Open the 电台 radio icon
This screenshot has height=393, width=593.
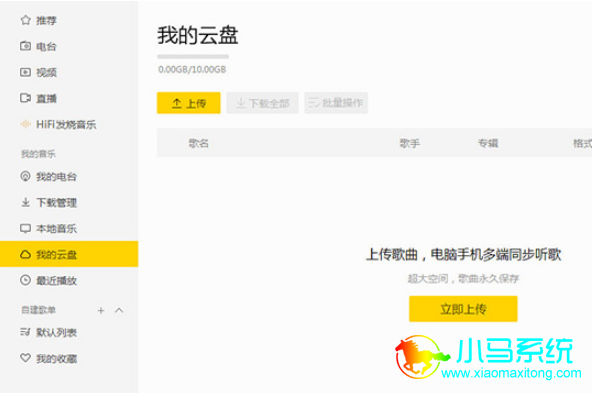(x=25, y=46)
